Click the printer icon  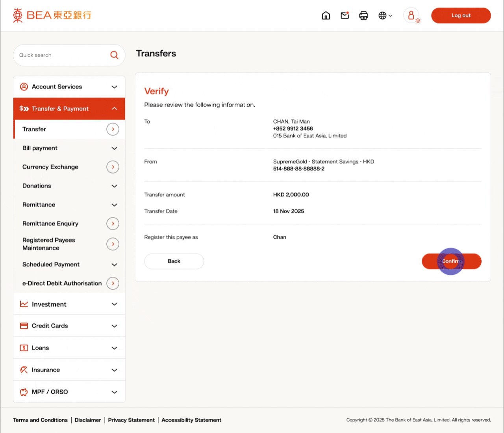(x=363, y=15)
